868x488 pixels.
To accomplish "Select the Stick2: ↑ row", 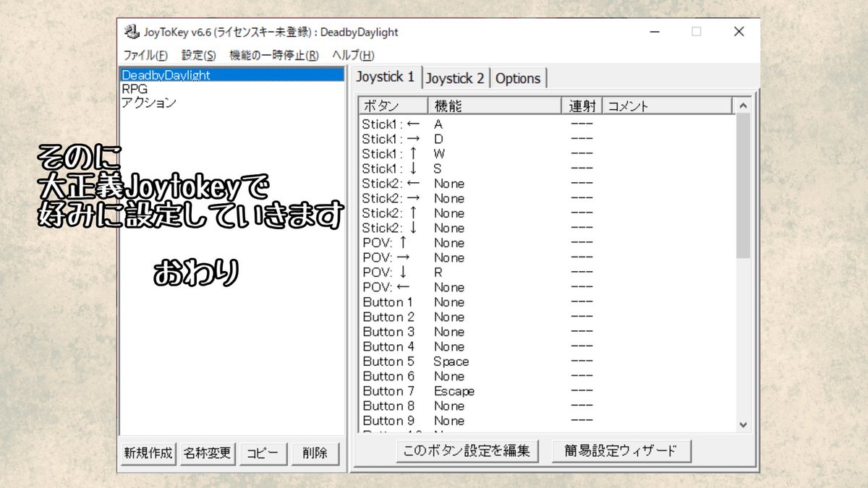I will tap(547, 213).
